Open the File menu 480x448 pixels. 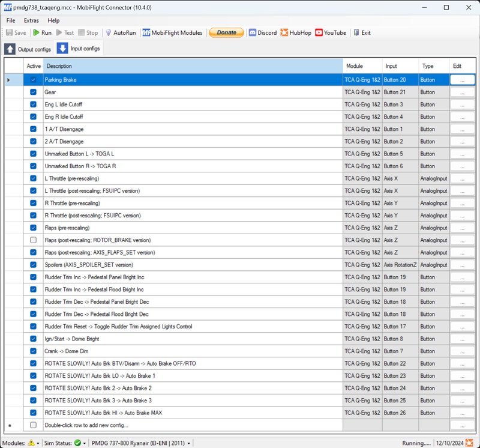11,20
